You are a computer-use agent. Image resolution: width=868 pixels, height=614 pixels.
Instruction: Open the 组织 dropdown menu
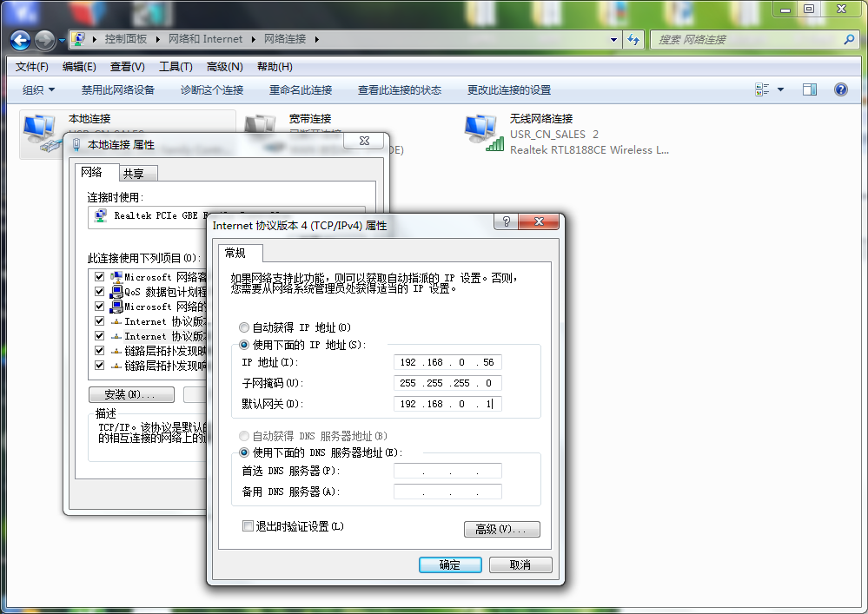tap(36, 89)
